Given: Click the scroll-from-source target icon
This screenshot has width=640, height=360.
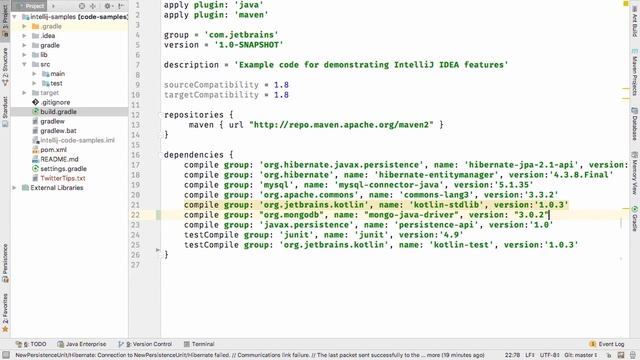Looking at the screenshot, I should (82, 6).
